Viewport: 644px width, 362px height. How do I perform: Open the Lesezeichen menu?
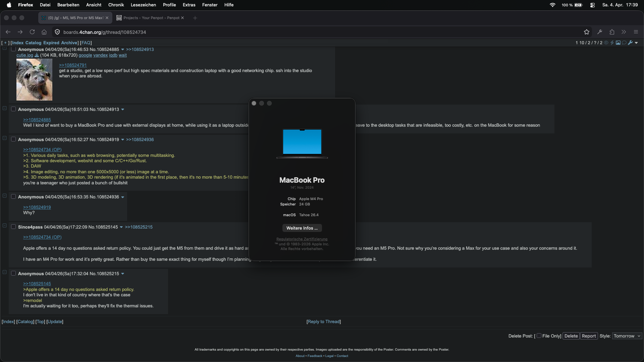click(143, 5)
